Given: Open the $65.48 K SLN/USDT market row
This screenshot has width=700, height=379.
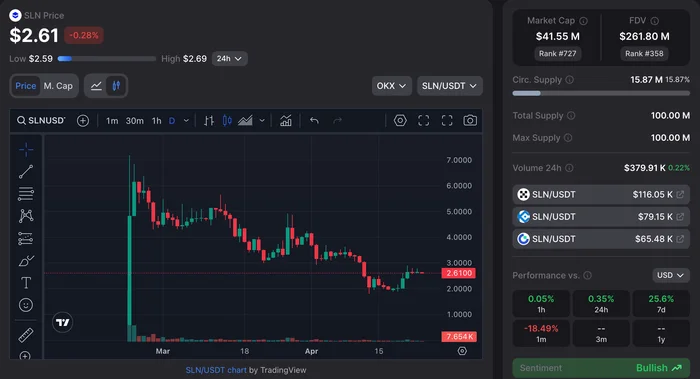Looking at the screenshot, I should click(601, 239).
